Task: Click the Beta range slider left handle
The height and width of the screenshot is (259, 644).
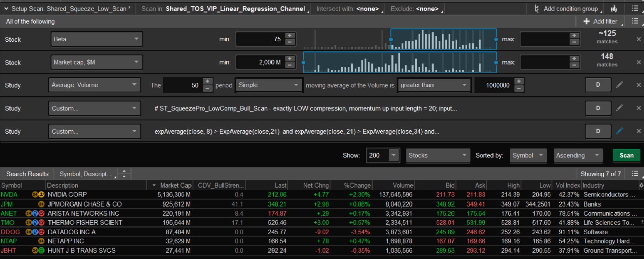Action: (391, 40)
